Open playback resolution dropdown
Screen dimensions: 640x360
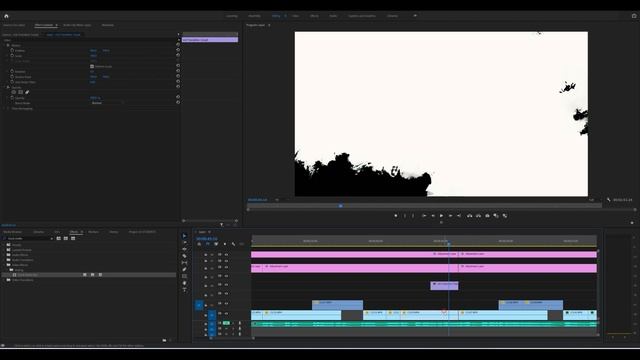591,200
